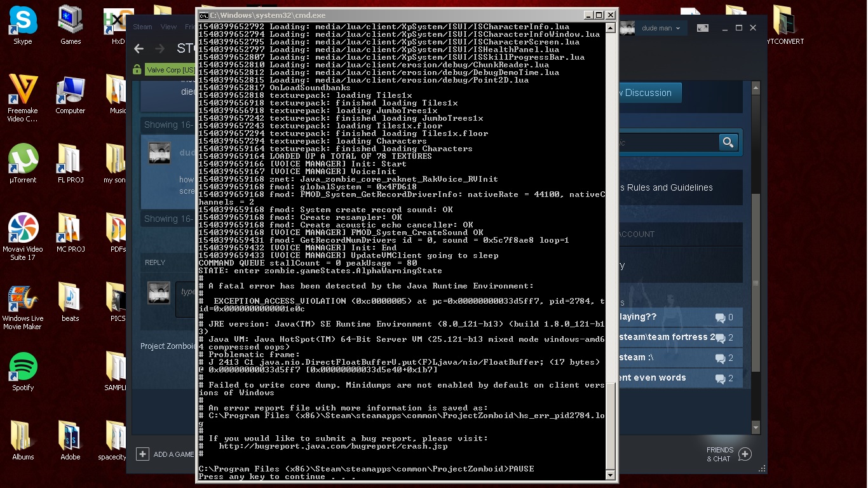Click the down arrow of cmd scrollbar

610,475
